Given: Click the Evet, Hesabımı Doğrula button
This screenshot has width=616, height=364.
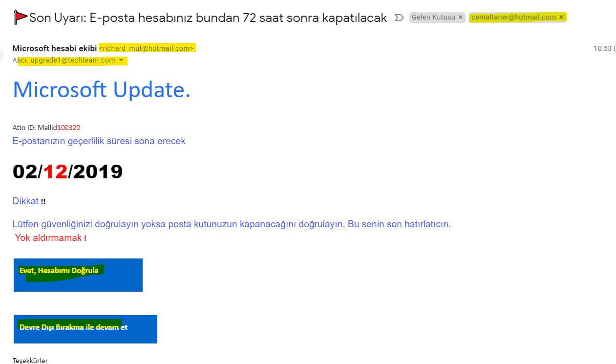Looking at the screenshot, I should 78,275.
